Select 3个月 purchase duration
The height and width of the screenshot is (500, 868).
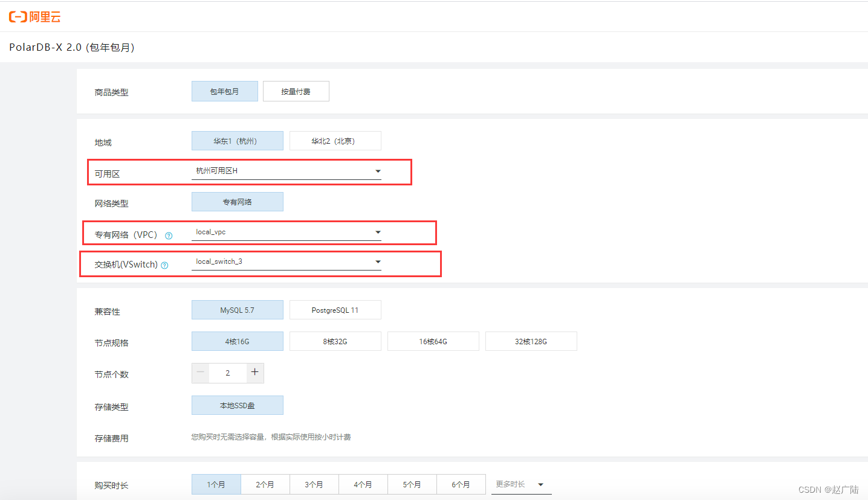[314, 484]
